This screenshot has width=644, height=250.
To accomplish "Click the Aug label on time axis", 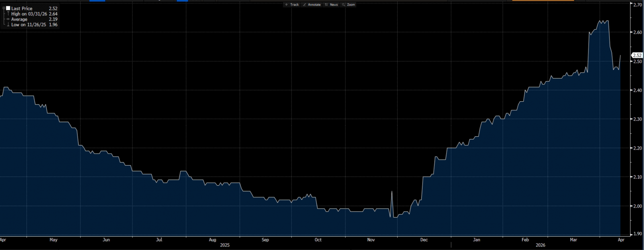I will point(213,240).
